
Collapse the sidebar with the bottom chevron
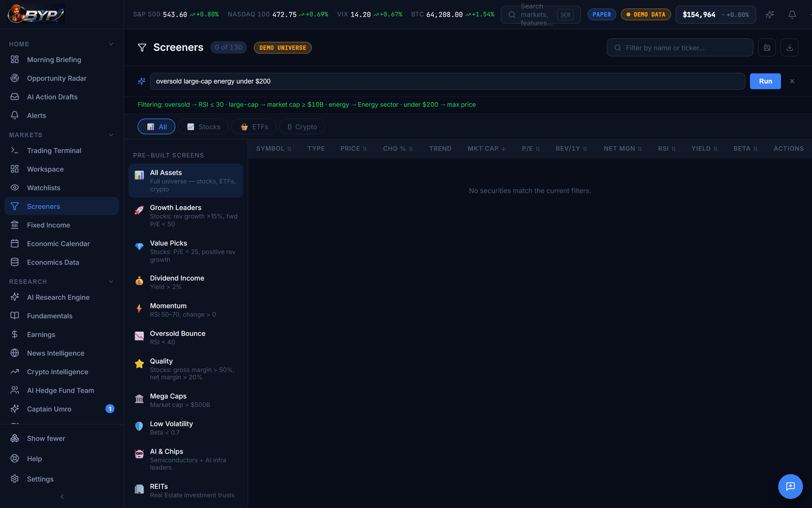click(62, 497)
